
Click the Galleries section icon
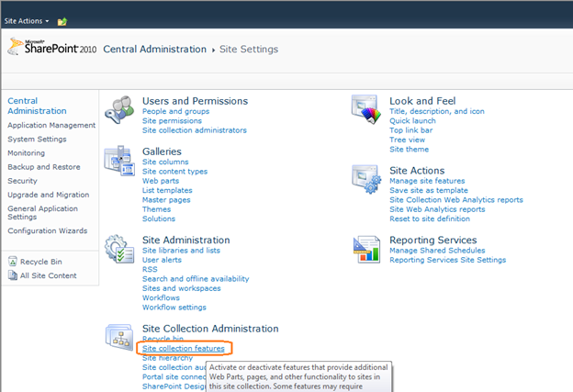point(119,161)
